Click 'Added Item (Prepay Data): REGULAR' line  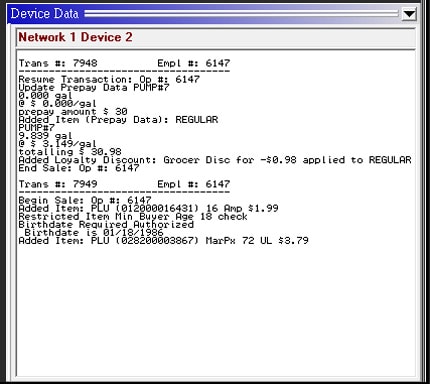pyautogui.click(x=118, y=120)
